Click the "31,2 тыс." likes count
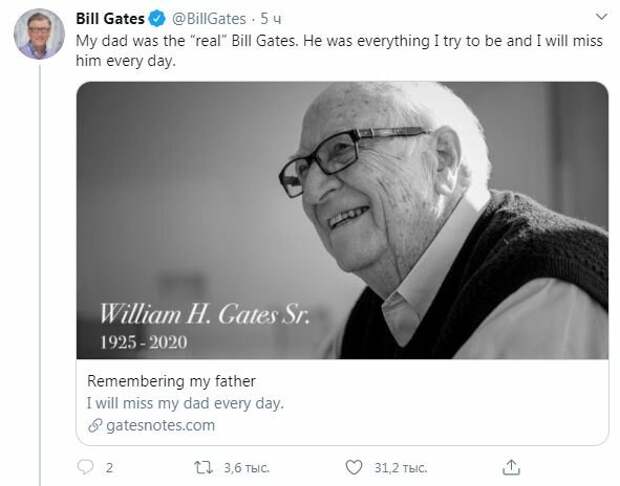This screenshot has width=620, height=486. click(x=400, y=468)
